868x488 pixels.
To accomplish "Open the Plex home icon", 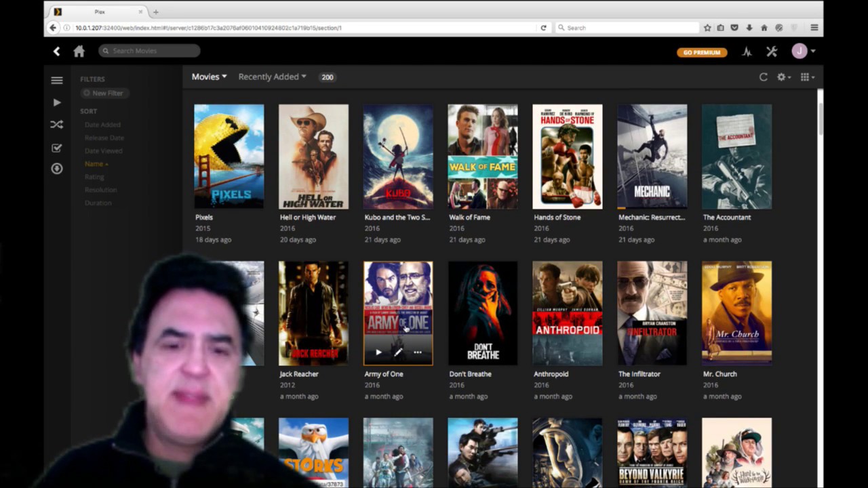I will 79,52.
